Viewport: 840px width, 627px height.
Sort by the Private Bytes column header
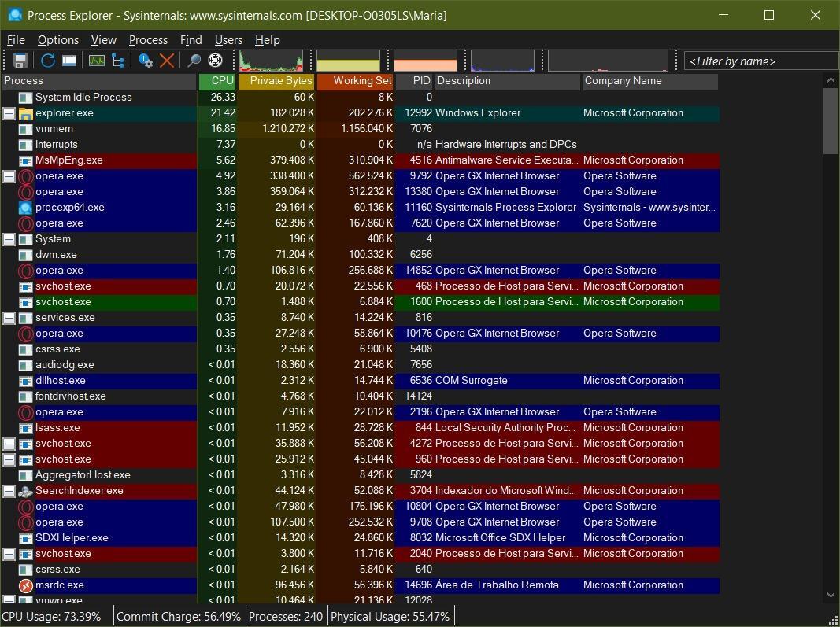tap(276, 81)
